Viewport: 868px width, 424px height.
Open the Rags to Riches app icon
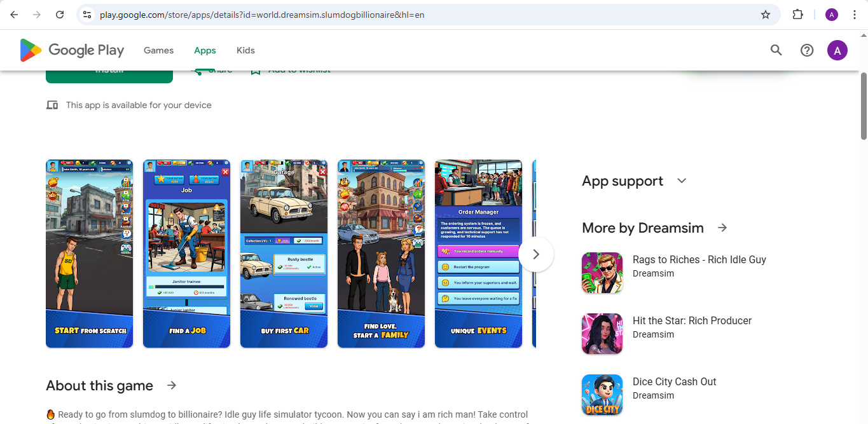(x=602, y=273)
